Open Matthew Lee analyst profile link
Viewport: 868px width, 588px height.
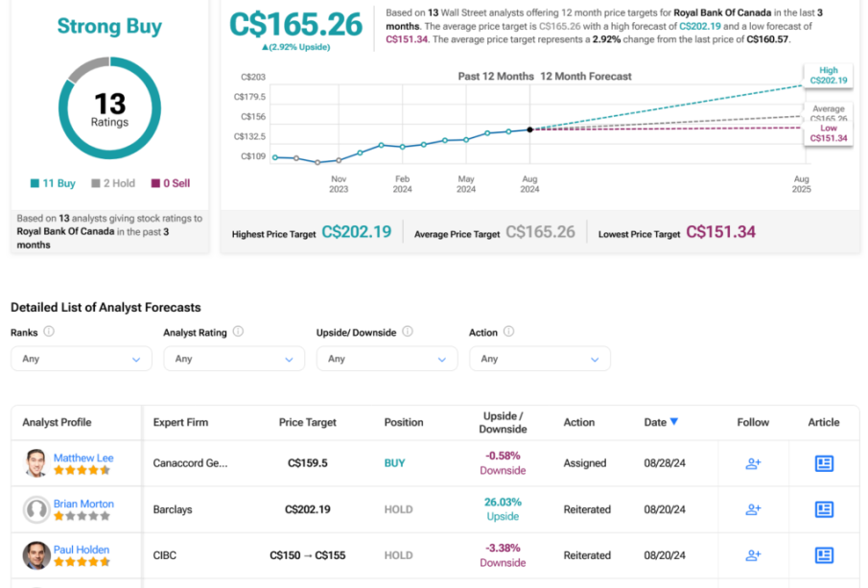pyautogui.click(x=83, y=458)
